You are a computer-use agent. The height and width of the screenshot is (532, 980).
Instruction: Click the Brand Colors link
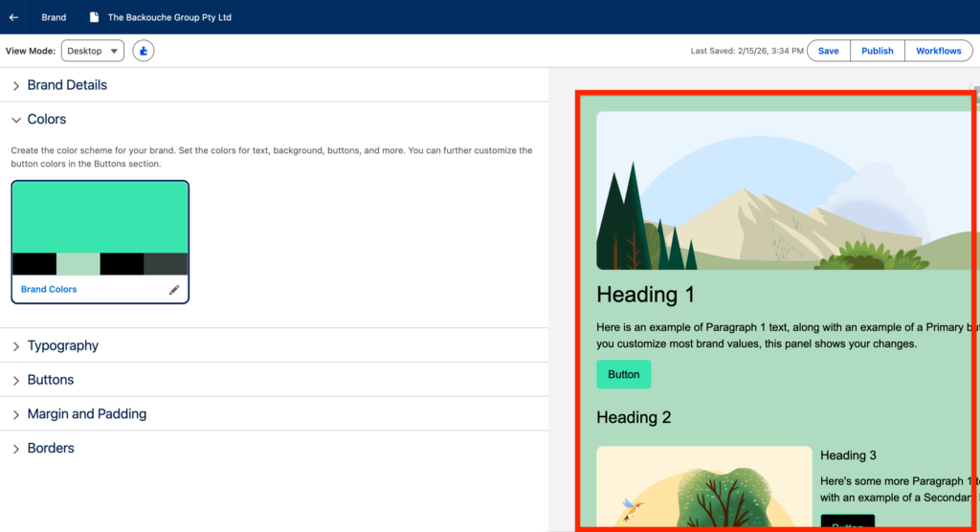[x=49, y=289]
